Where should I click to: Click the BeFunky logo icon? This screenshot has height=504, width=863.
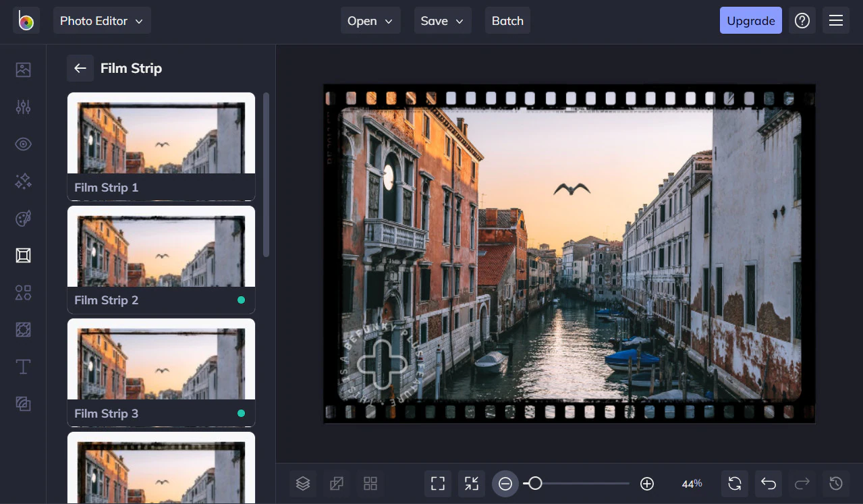[26, 21]
